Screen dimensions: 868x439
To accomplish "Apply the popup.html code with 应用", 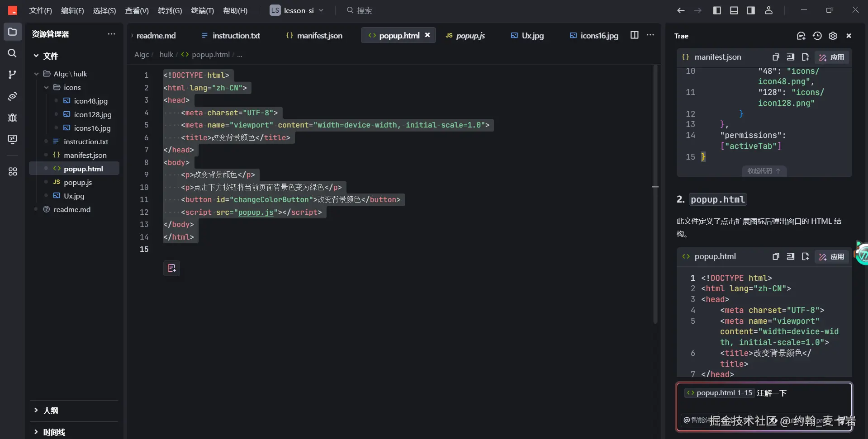I will pyautogui.click(x=832, y=257).
